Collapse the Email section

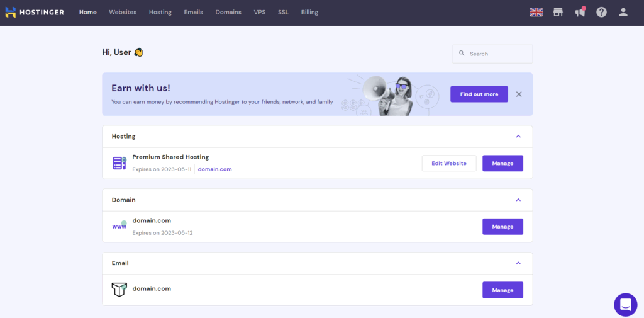click(x=518, y=263)
